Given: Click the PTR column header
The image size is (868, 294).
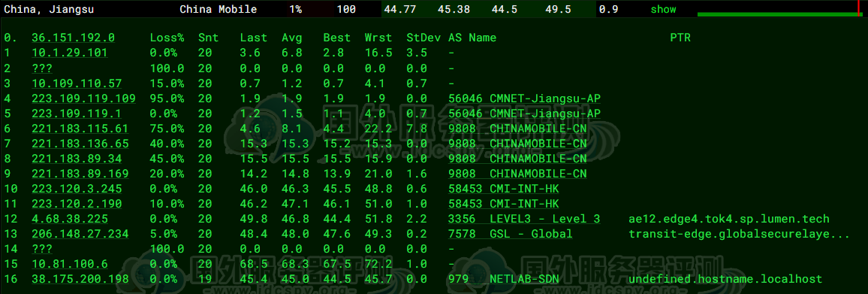Looking at the screenshot, I should click(680, 38).
